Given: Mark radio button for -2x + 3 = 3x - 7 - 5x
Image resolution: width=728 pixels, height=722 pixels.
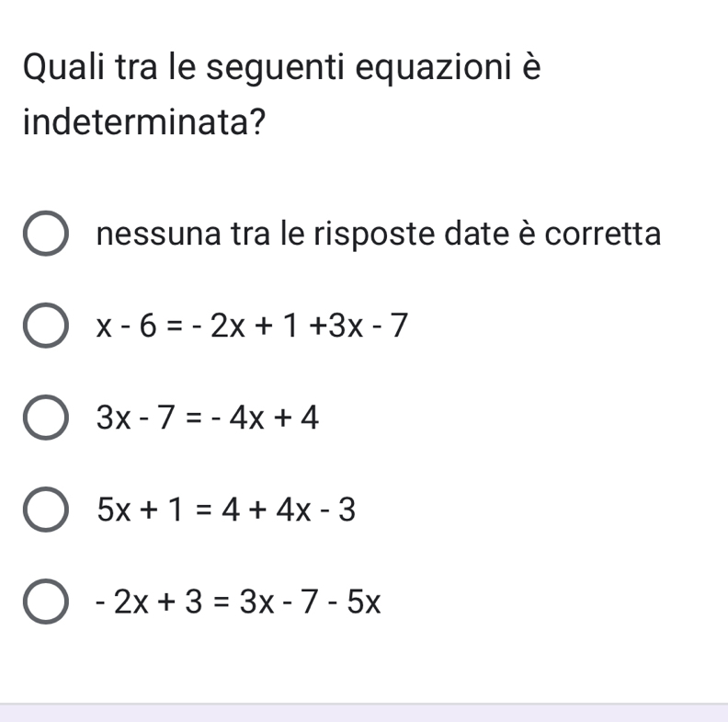Looking at the screenshot, I should [45, 603].
